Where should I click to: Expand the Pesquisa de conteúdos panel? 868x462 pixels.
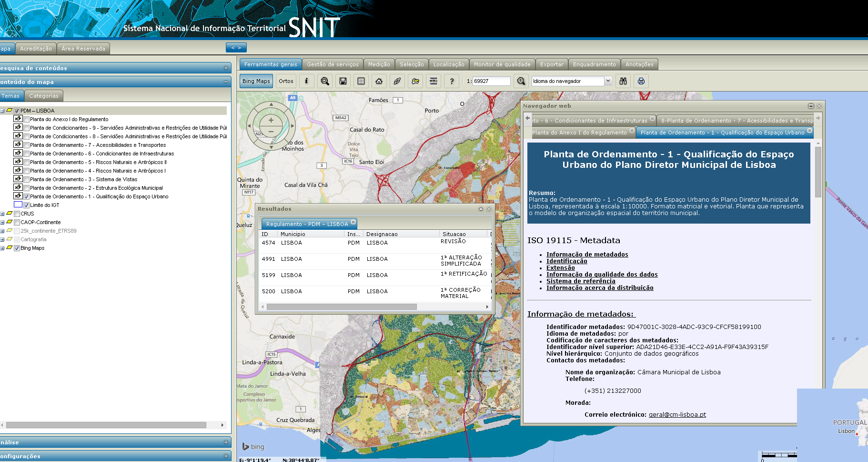(x=226, y=68)
